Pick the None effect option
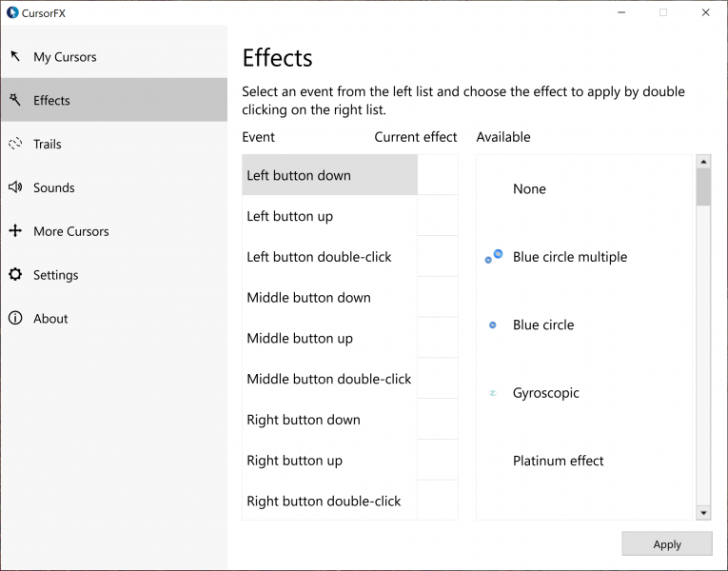 [529, 189]
